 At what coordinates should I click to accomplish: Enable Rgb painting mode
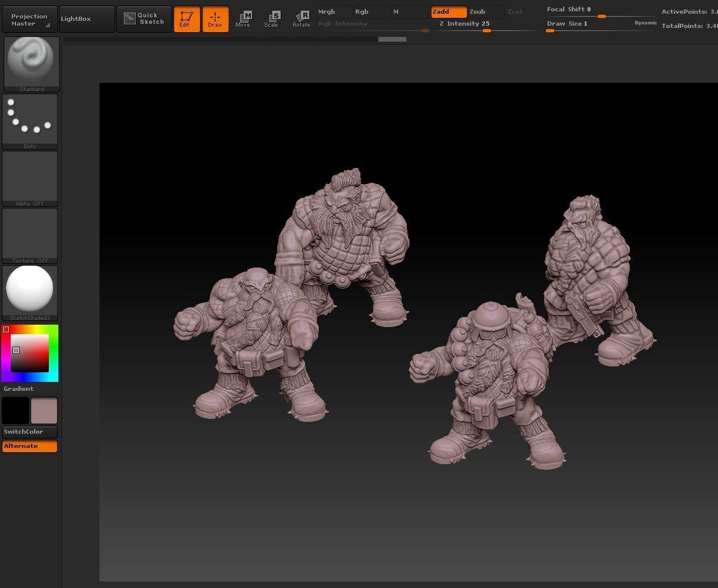371,12
